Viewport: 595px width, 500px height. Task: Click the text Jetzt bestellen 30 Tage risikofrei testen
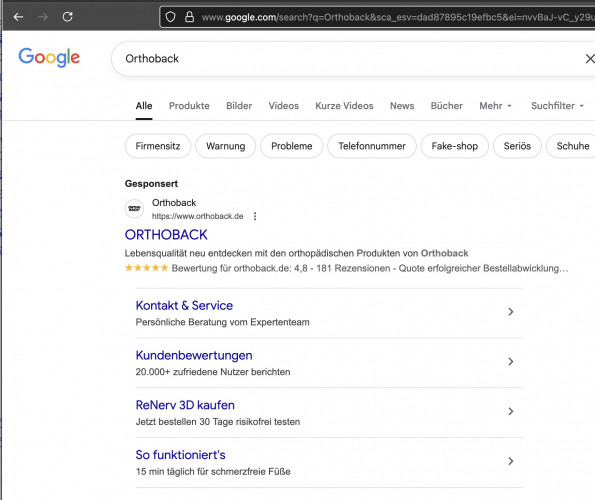[x=218, y=421]
